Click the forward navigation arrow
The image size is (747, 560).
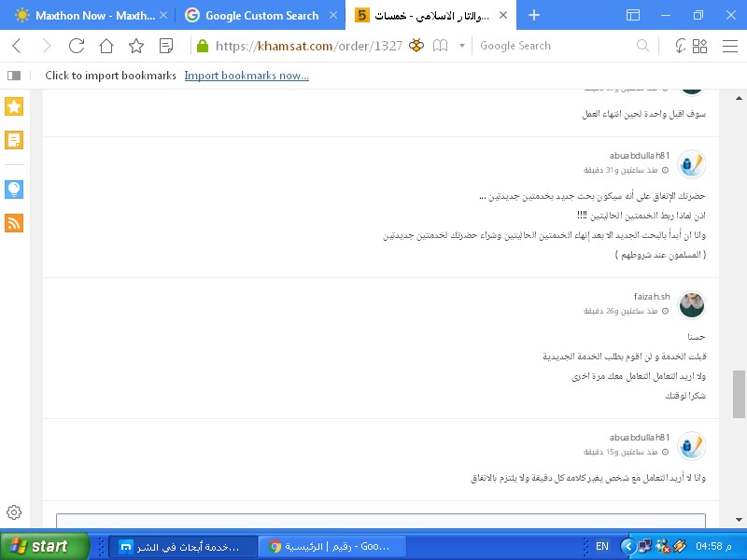point(46,46)
